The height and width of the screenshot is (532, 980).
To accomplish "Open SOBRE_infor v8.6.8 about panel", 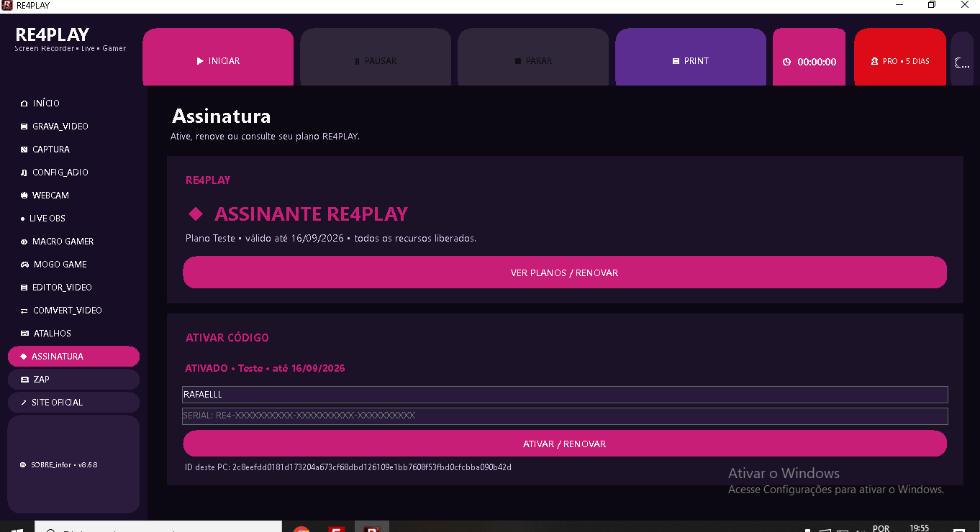I will click(73, 464).
